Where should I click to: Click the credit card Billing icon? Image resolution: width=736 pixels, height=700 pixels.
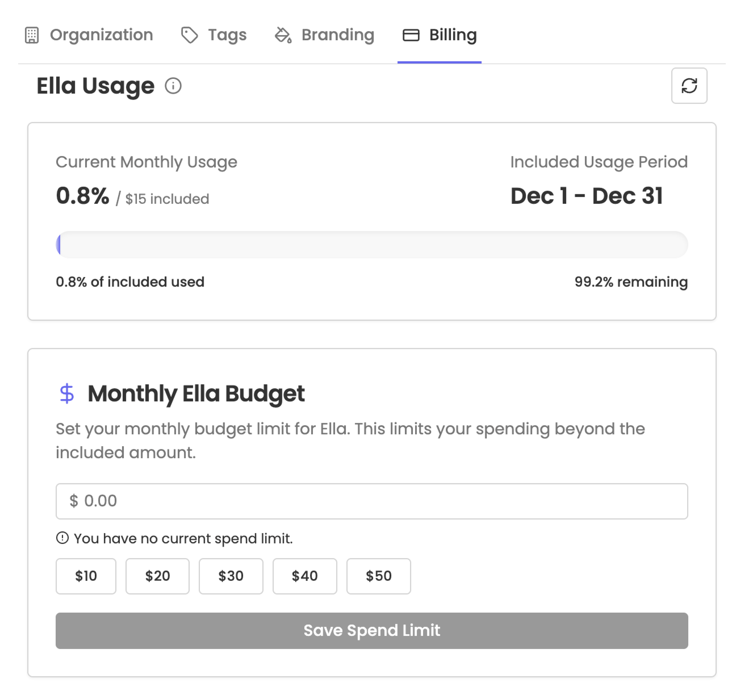tap(411, 35)
